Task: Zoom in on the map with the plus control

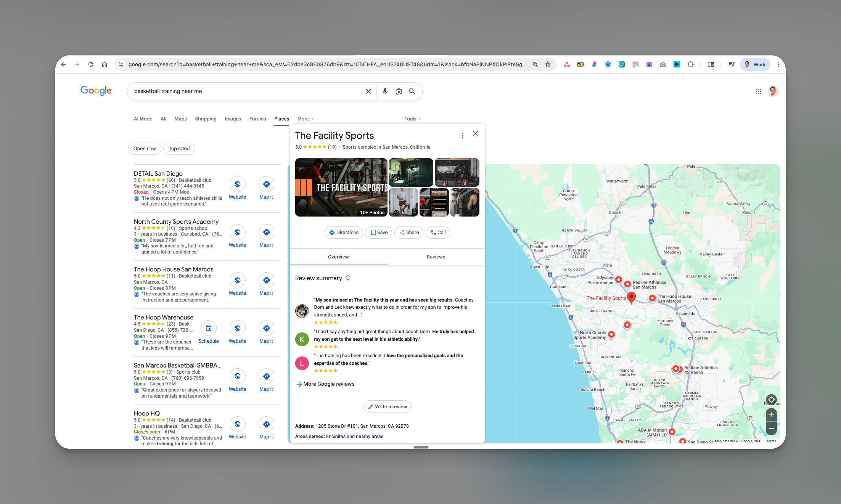Action: [x=771, y=415]
